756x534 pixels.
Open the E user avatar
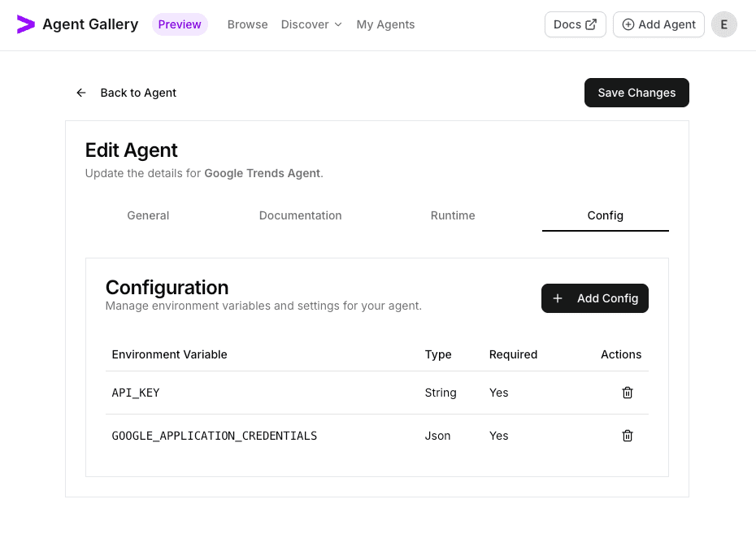(723, 24)
